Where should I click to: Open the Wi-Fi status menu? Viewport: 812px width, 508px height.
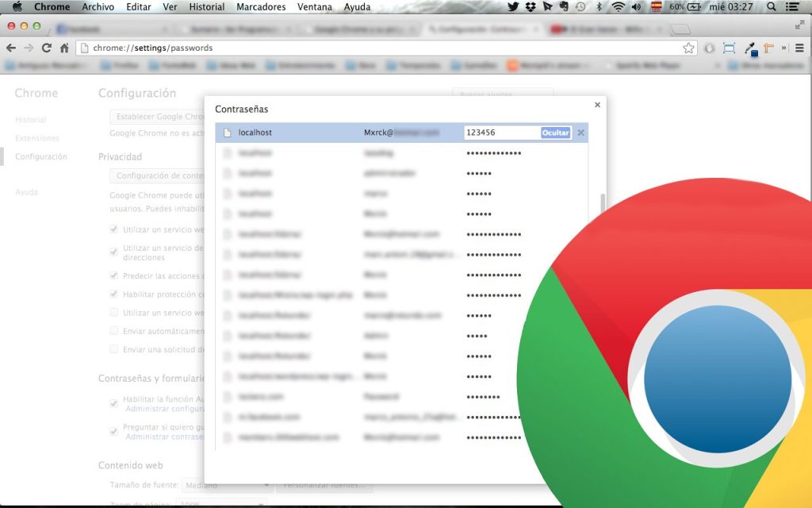[x=619, y=7]
